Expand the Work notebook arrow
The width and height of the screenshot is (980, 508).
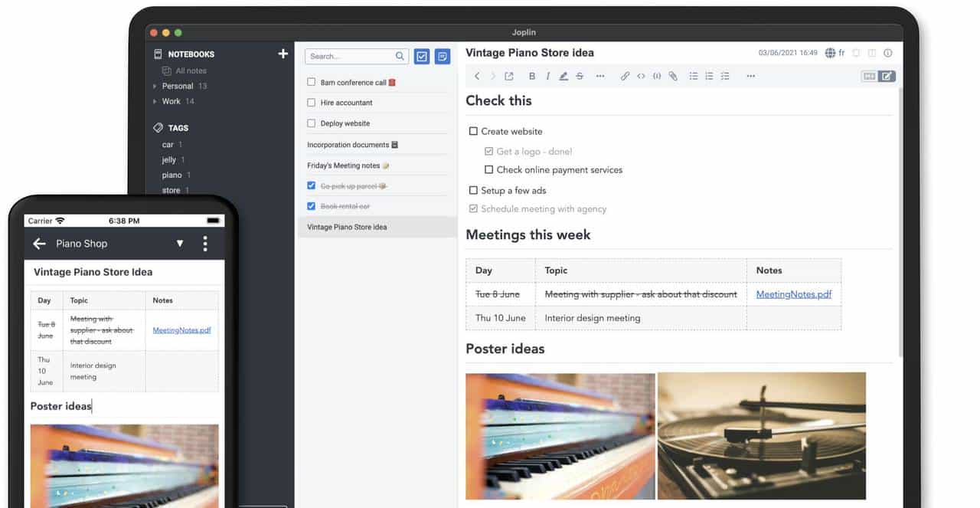pyautogui.click(x=155, y=102)
